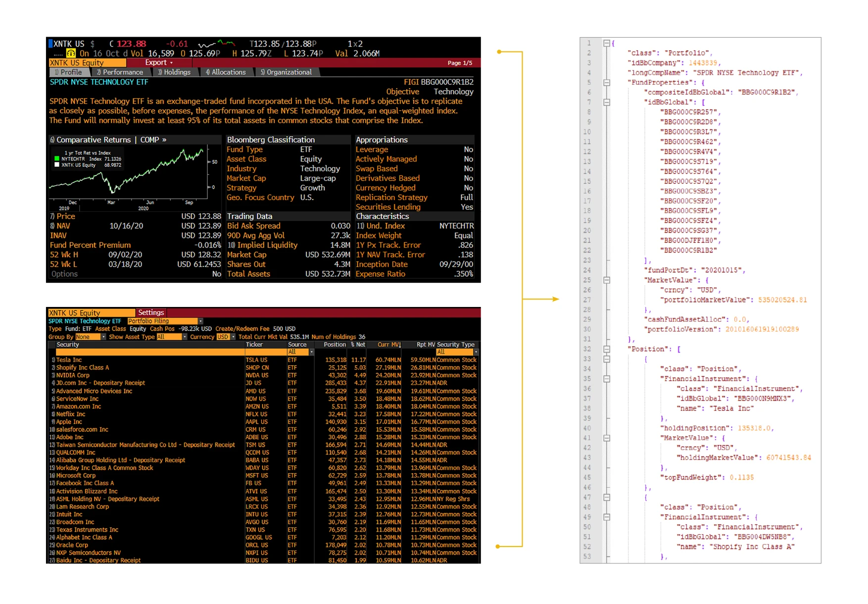
Task: Click the FIGI BBG000C9R1B2 text
Action: tap(438, 82)
